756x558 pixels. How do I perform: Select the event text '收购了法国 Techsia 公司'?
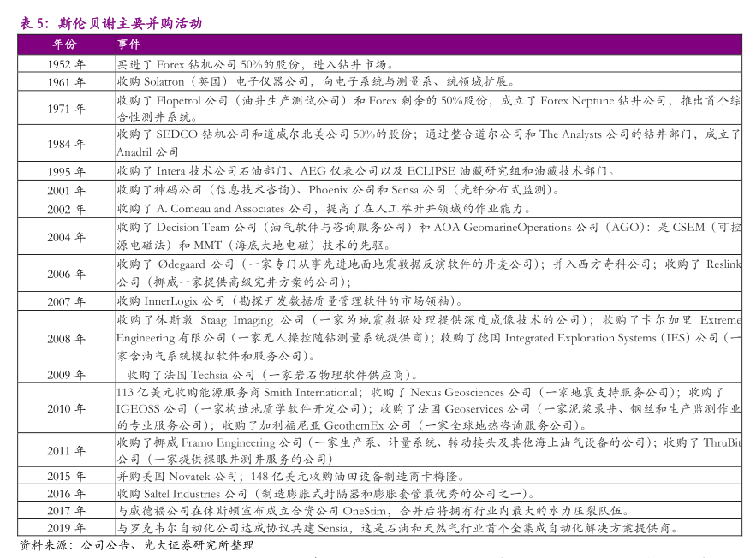(191, 374)
